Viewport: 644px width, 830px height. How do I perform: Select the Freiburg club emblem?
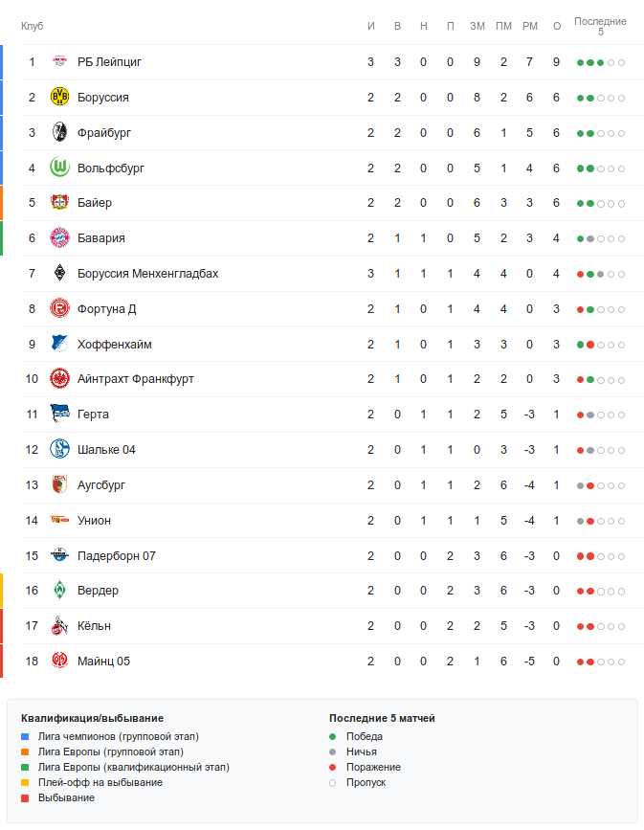point(60,133)
